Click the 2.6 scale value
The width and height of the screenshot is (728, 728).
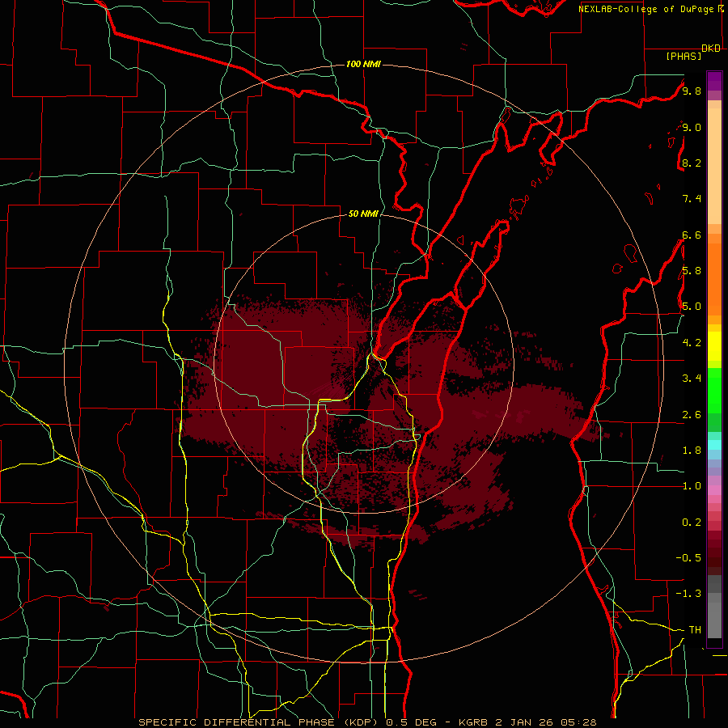tap(692, 415)
